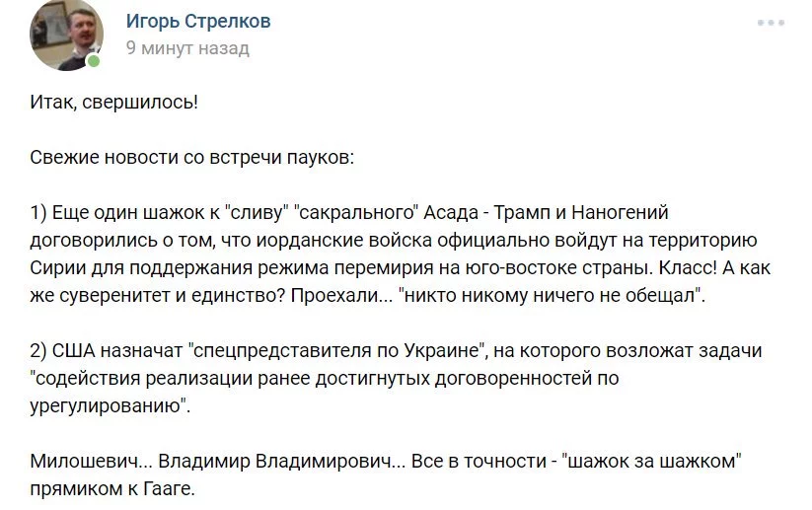Screen dimensions: 812x510
Task: Click the opening line 'Итак, свершилось!'
Action: click(x=113, y=102)
